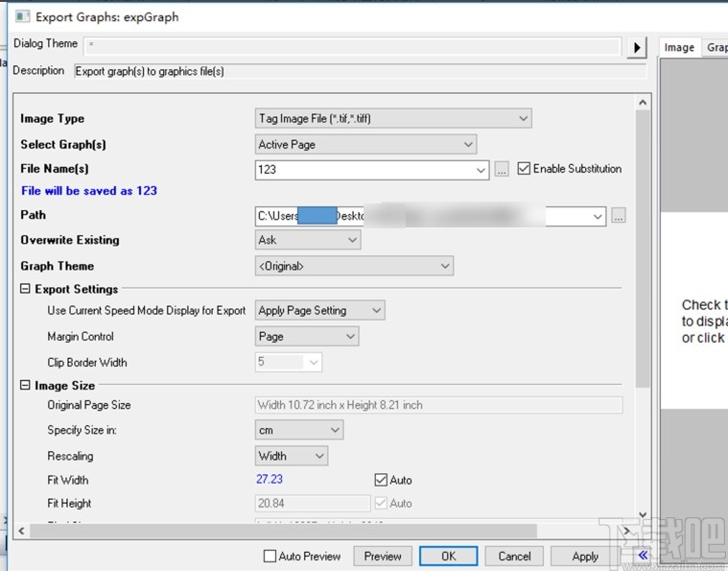Click the Preview button

(383, 557)
